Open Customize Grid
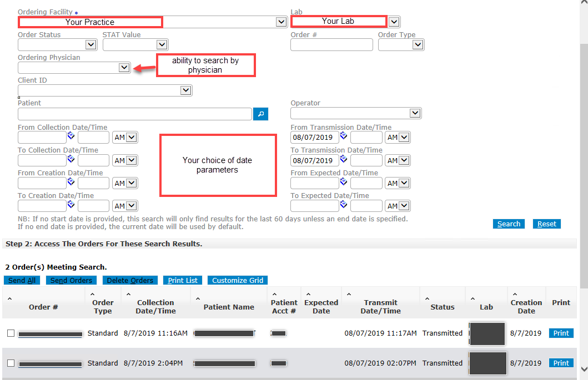The image size is (588, 380). point(238,280)
